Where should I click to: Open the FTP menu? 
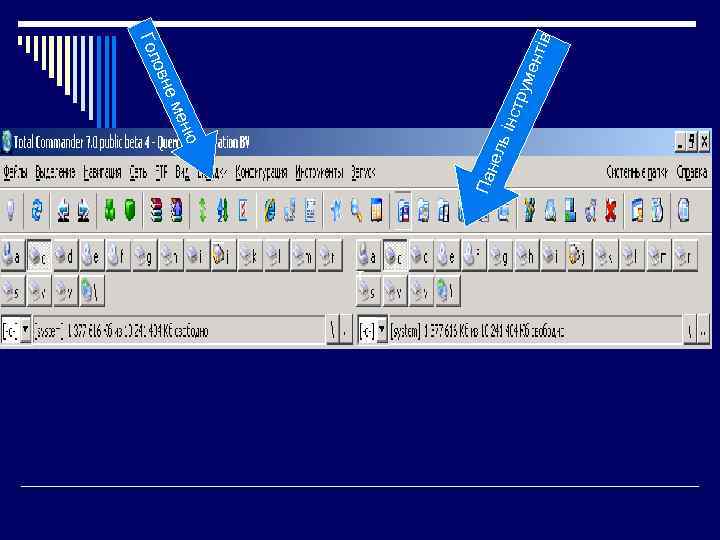point(161,172)
